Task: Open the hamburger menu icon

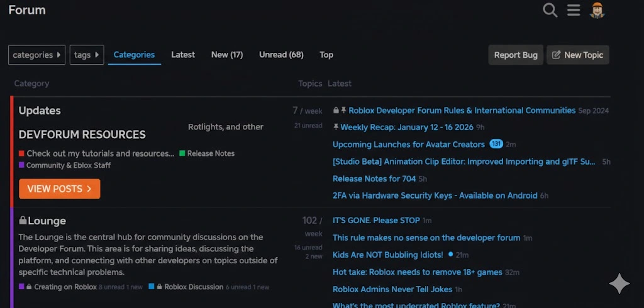Action: point(574,10)
